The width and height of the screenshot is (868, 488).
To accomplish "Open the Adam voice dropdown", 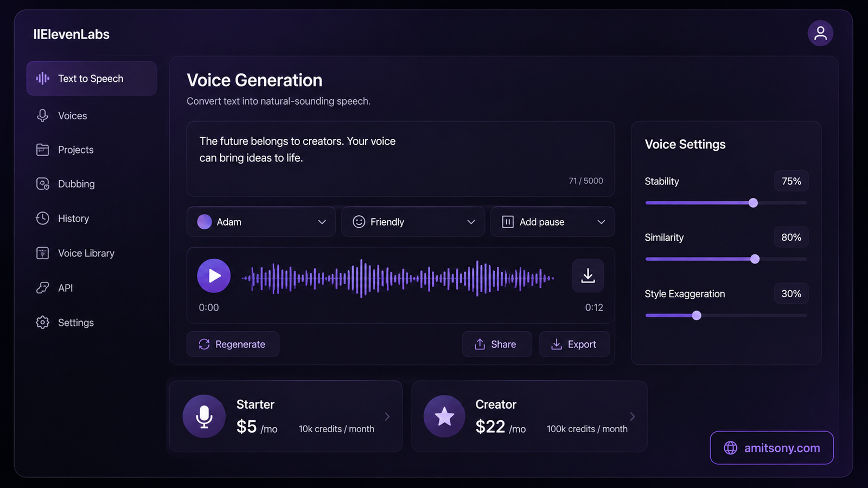I will coord(261,222).
